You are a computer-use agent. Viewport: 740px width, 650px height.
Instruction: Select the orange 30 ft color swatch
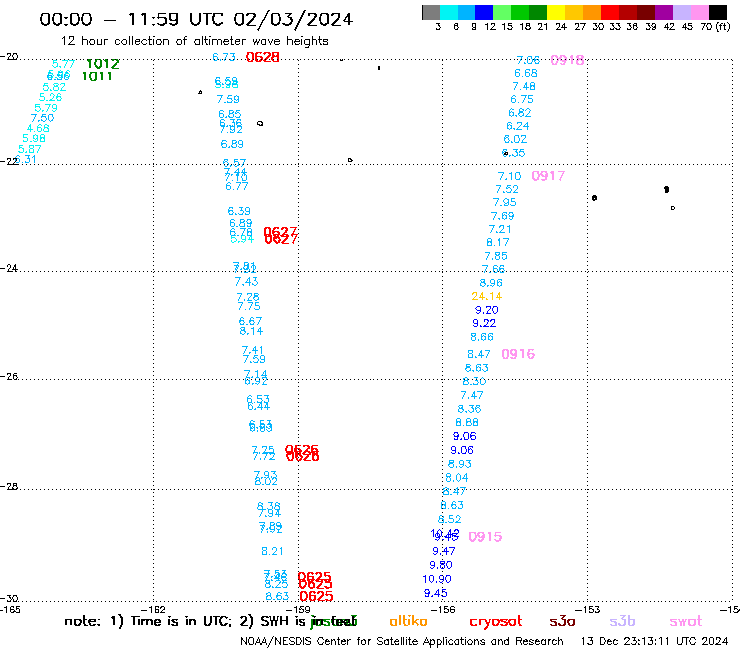[x=591, y=12]
